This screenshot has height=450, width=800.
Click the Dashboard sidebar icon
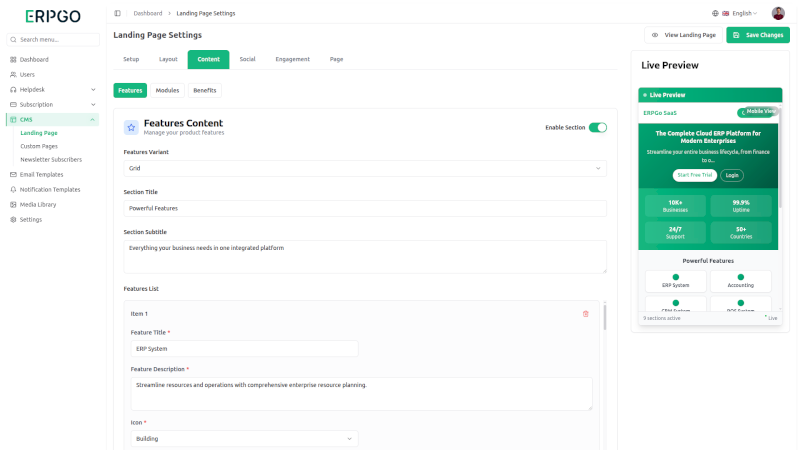13,60
